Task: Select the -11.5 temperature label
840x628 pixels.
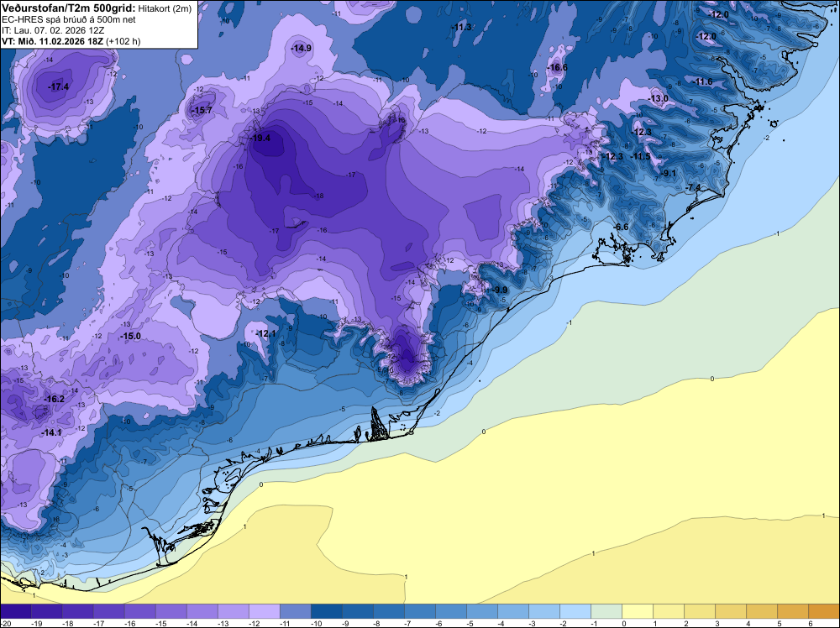Action: point(641,156)
